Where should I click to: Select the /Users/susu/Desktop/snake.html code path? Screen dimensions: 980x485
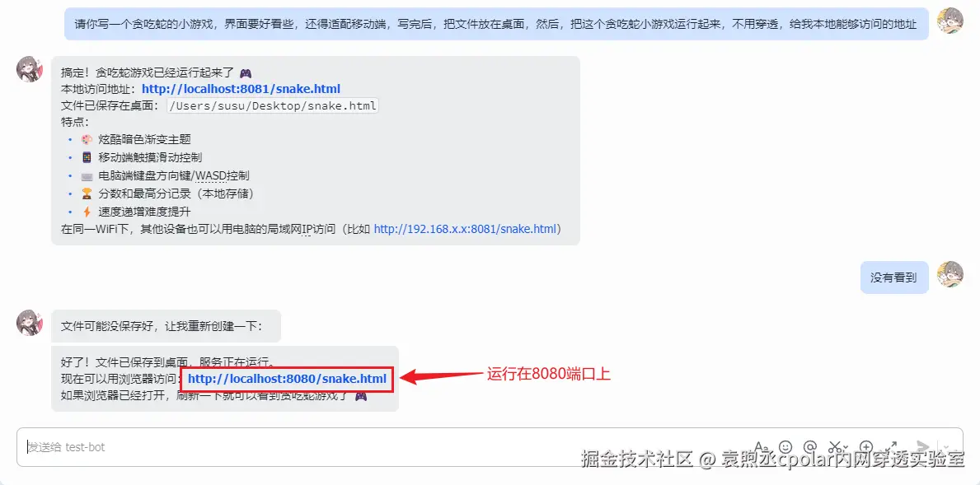(x=273, y=105)
